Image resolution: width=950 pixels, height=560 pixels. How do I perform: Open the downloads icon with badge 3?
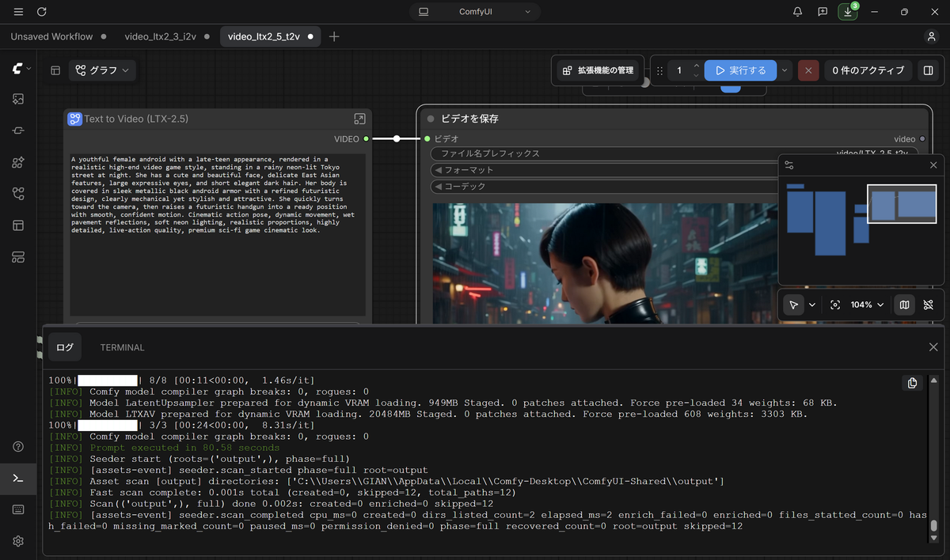[848, 12]
